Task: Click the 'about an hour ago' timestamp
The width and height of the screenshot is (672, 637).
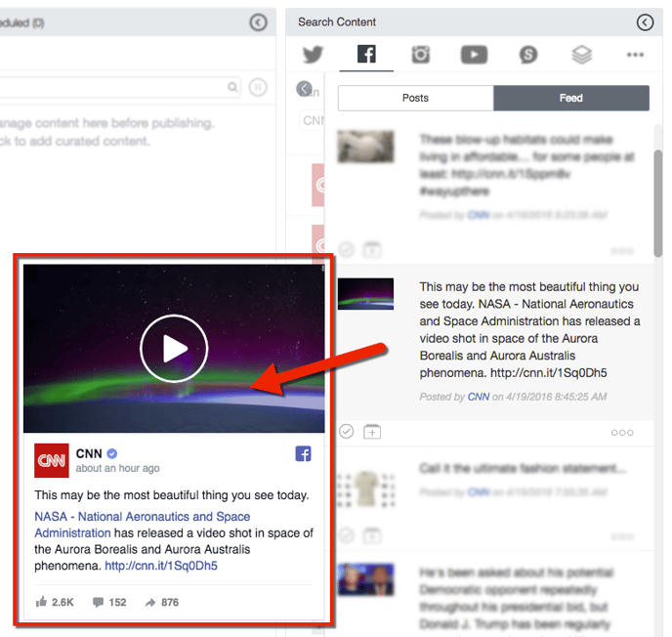Action: point(117,469)
